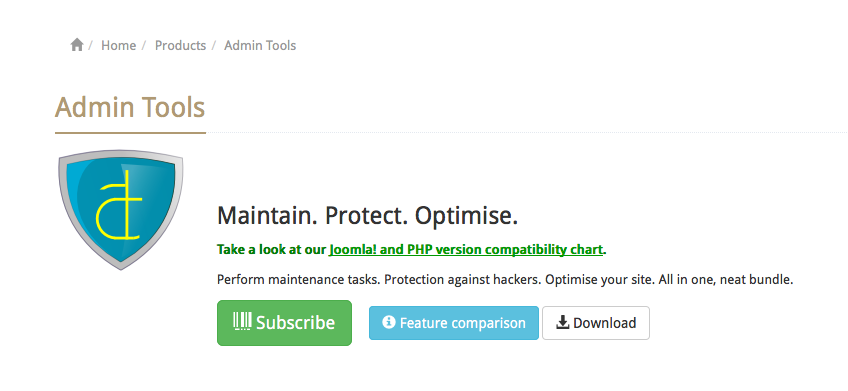Click the download arrow icon
This screenshot has width=848, height=391.
[x=562, y=322]
